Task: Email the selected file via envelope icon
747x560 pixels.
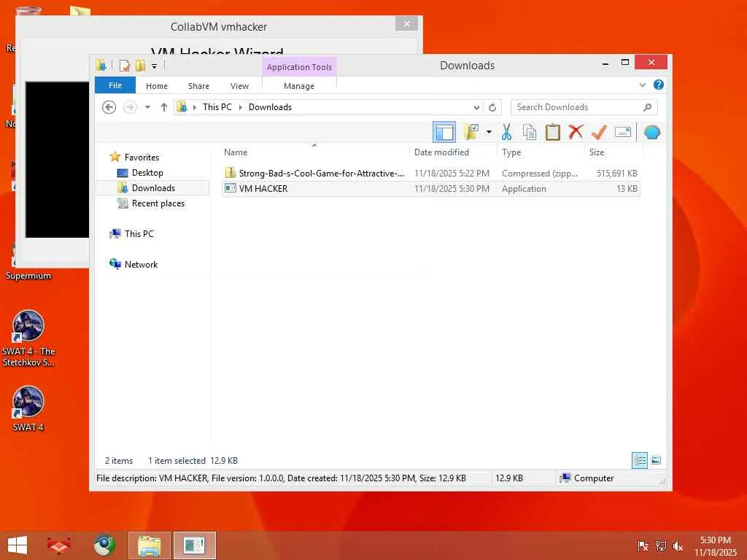Action: click(623, 132)
